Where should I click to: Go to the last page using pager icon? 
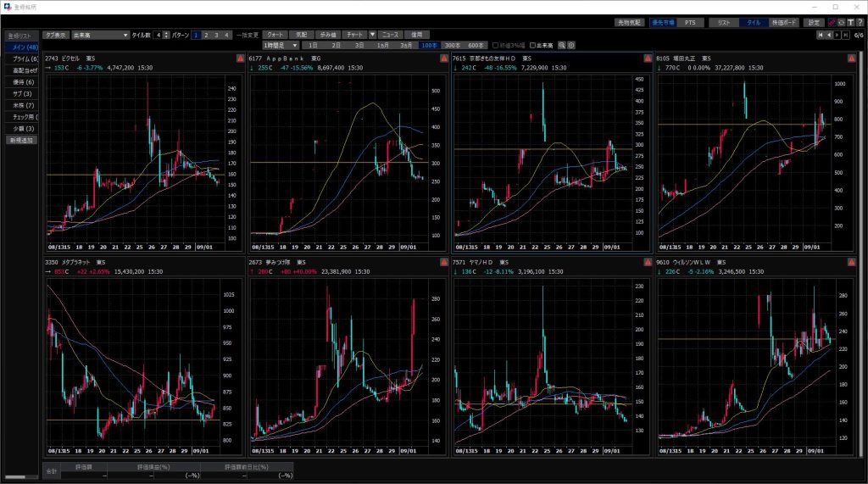(x=845, y=35)
